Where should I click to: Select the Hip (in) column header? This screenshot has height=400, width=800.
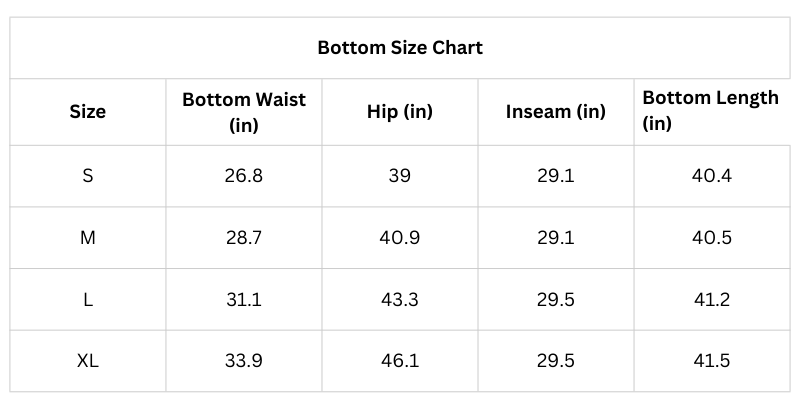tap(400, 112)
